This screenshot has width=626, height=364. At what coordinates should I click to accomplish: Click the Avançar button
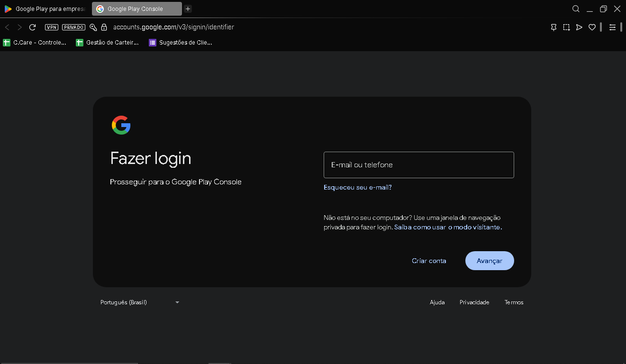coord(490,261)
